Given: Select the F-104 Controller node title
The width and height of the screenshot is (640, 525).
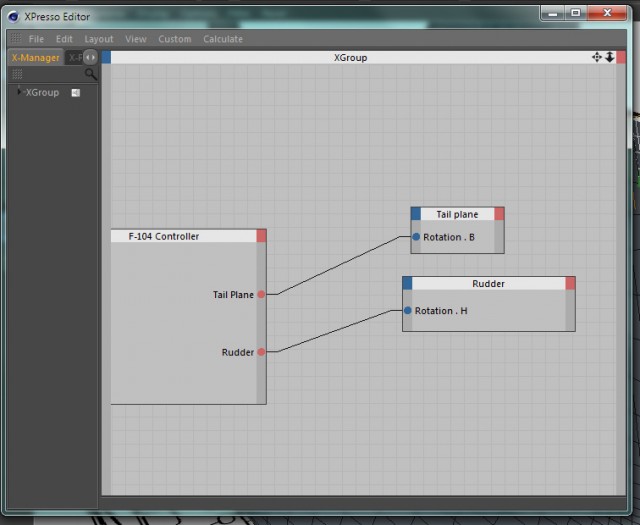Looking at the screenshot, I should click(164, 236).
